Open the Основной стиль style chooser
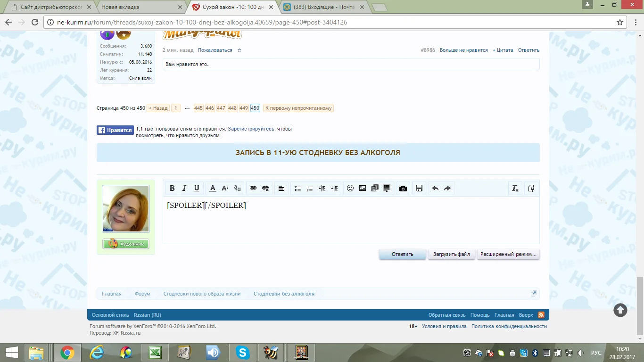The height and width of the screenshot is (362, 644). click(x=110, y=315)
